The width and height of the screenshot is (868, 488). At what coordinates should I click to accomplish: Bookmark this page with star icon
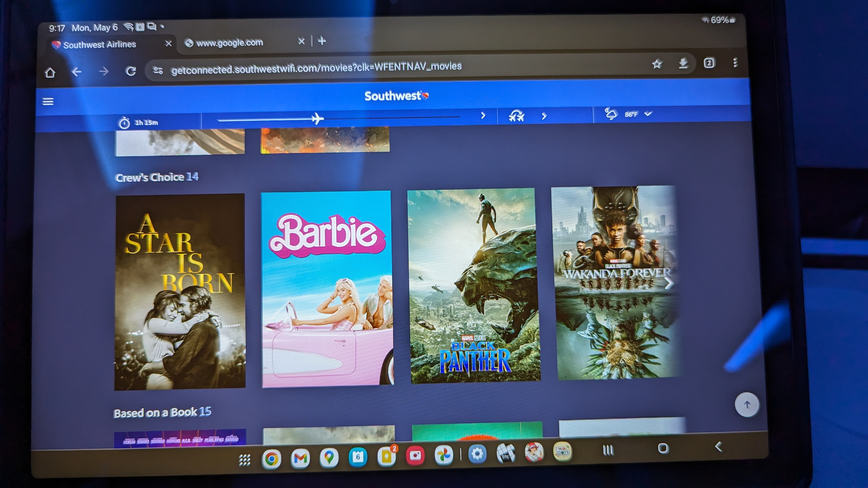[657, 64]
